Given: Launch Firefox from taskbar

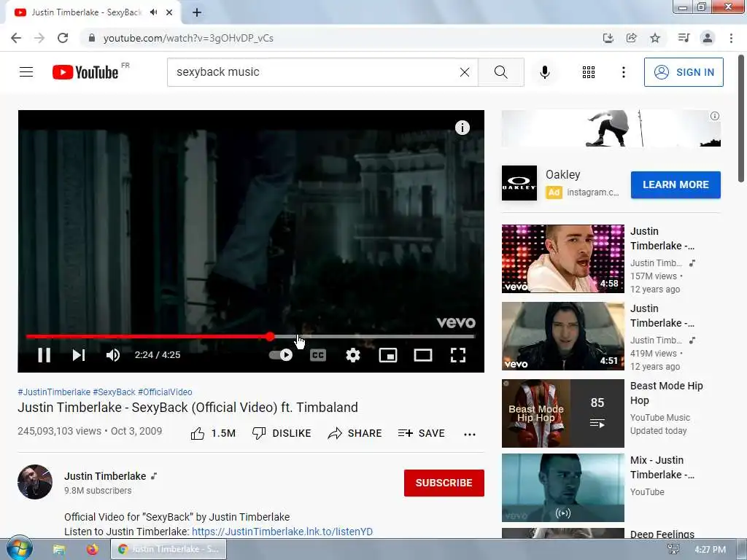Looking at the screenshot, I should [x=92, y=549].
